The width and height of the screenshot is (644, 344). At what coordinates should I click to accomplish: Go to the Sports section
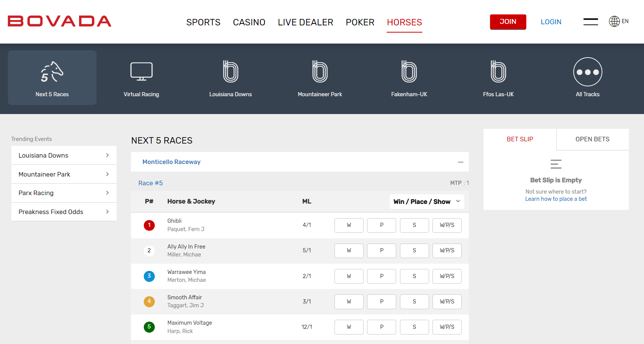tap(203, 22)
